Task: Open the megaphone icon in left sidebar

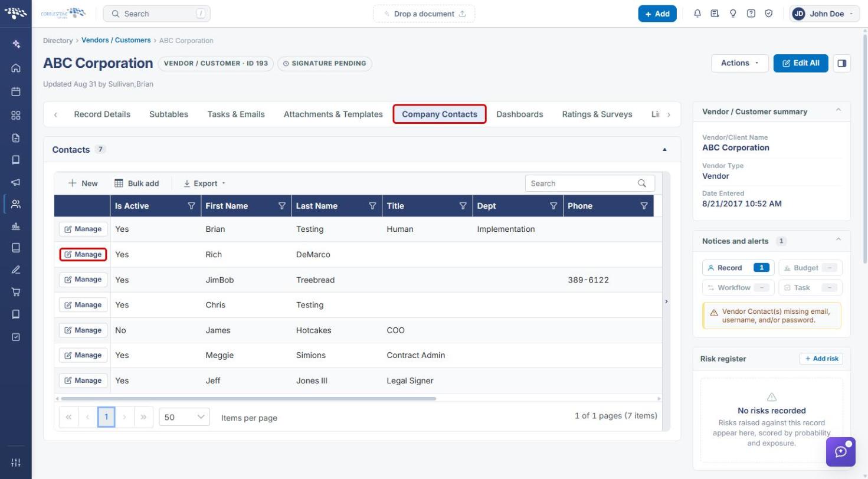Action: point(16,182)
